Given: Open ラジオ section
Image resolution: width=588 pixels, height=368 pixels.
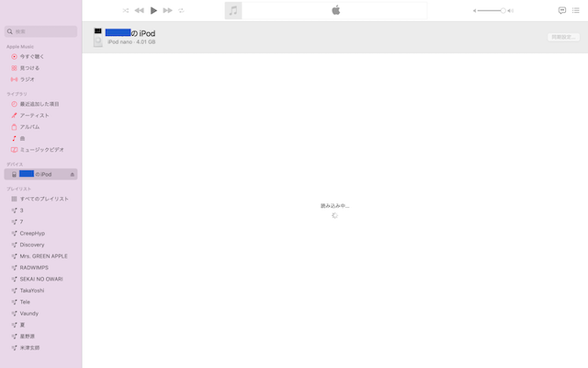Looking at the screenshot, I should click(x=40, y=79).
